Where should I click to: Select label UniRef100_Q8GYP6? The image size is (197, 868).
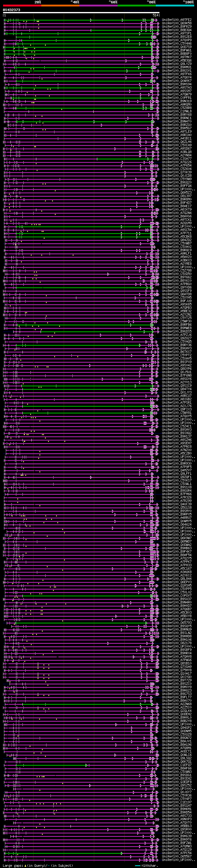pyautogui.click(x=177, y=369)
